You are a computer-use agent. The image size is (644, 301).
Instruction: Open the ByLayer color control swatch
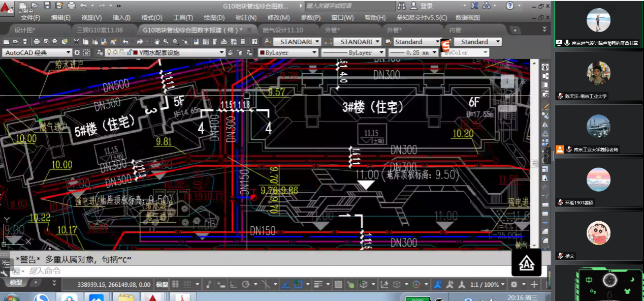tap(287, 52)
